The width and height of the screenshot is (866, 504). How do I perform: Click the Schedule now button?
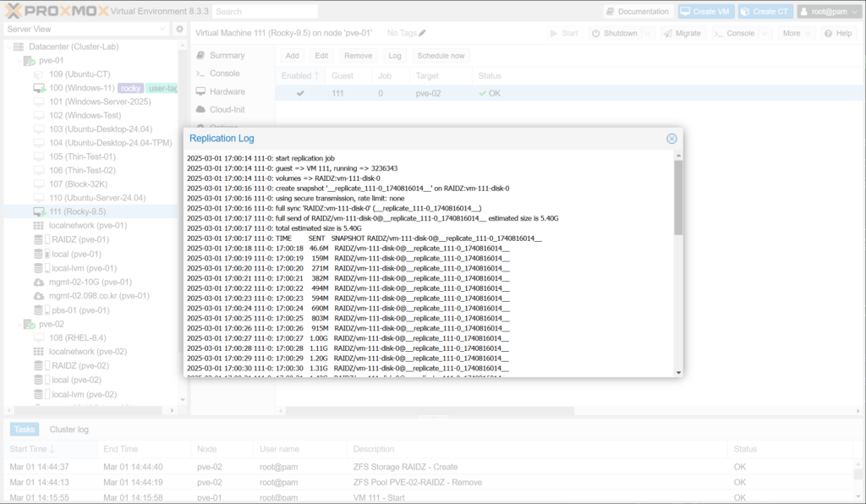pos(441,56)
